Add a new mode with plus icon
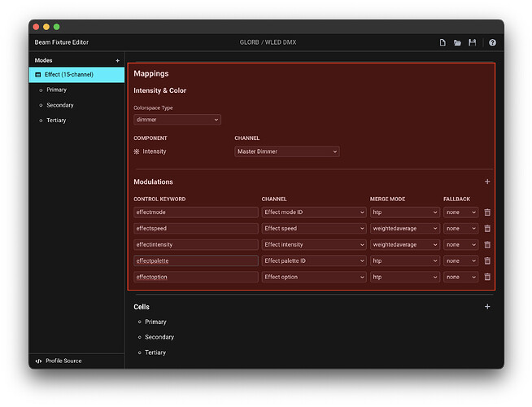Viewport: 532px width, 407px height. tap(117, 61)
